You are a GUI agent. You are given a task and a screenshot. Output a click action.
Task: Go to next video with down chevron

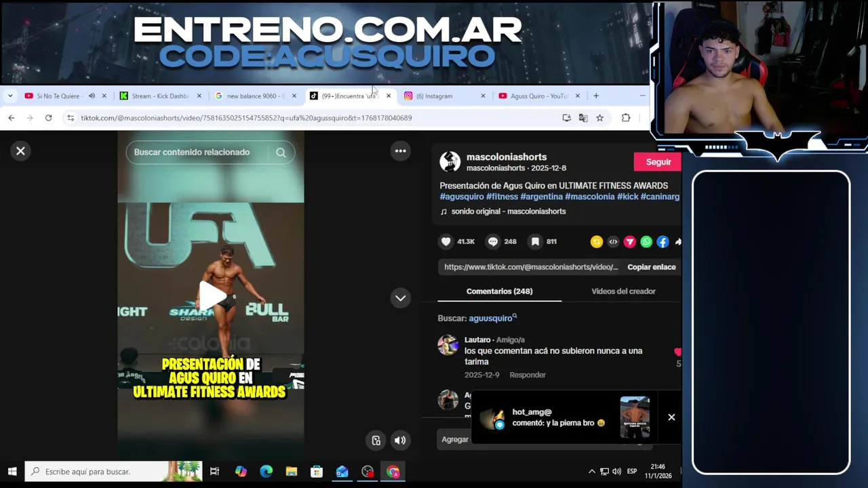click(401, 298)
